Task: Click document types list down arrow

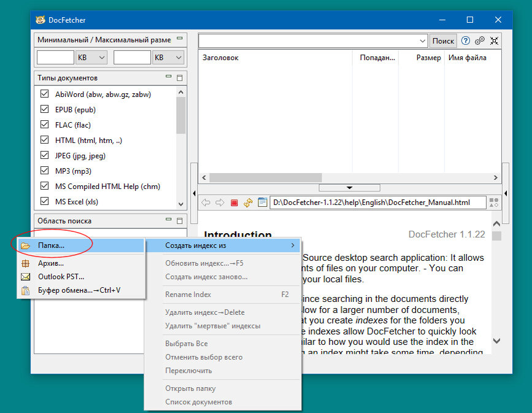Action: point(181,204)
